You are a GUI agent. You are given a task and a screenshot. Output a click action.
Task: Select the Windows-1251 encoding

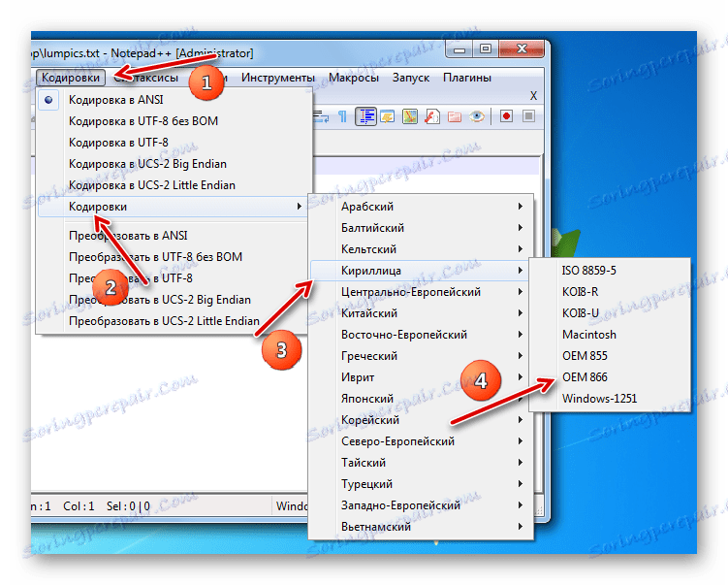[x=610, y=399]
